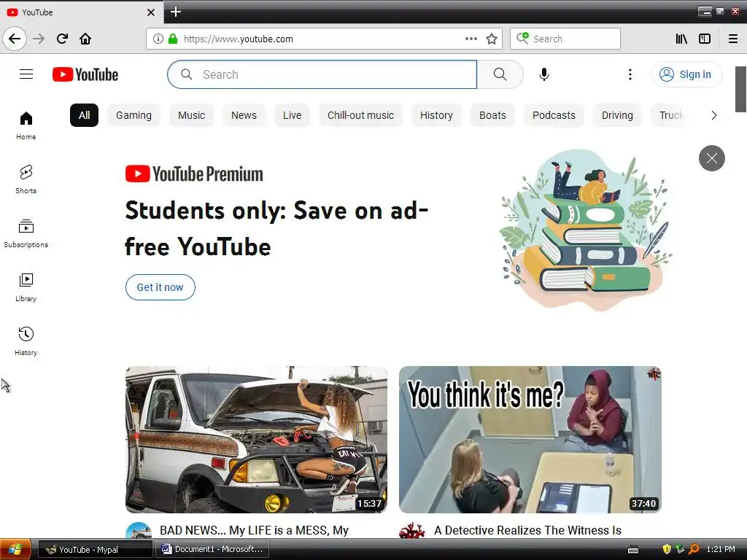Open the browser Library icon

(681, 39)
